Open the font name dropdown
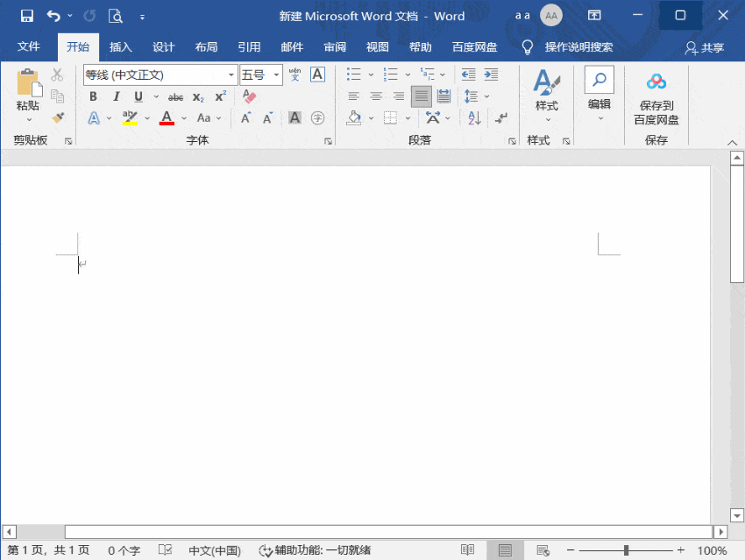745x560 pixels. pos(231,75)
